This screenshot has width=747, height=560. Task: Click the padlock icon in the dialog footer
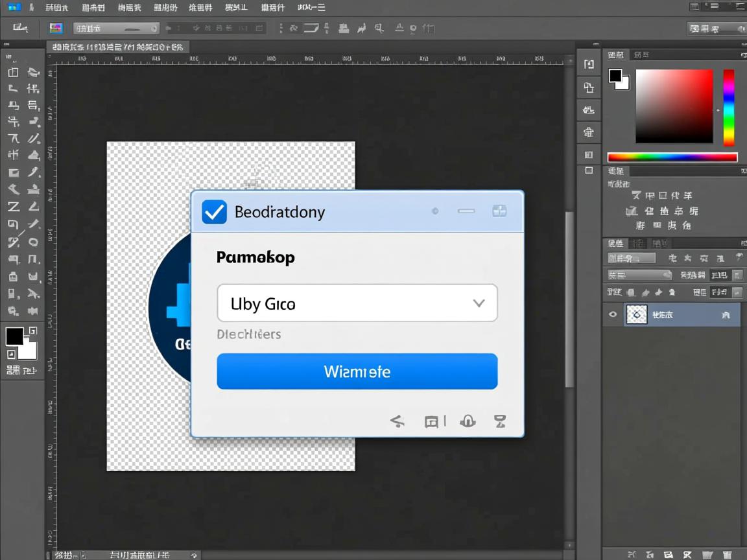[x=468, y=421]
